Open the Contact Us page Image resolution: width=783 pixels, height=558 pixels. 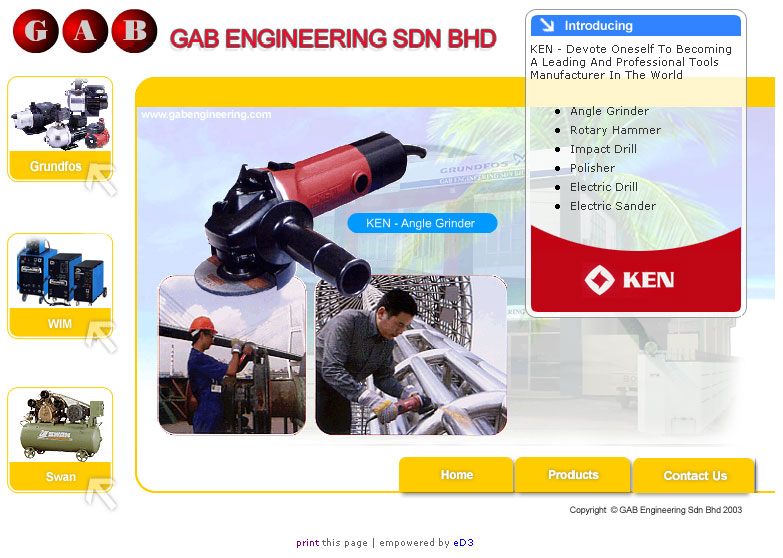(x=695, y=476)
